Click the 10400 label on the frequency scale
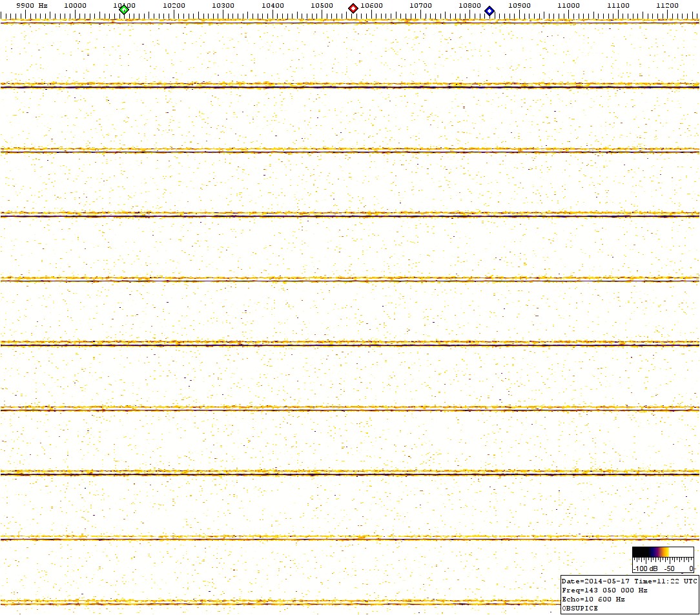This screenshot has width=700, height=615. (x=273, y=5)
